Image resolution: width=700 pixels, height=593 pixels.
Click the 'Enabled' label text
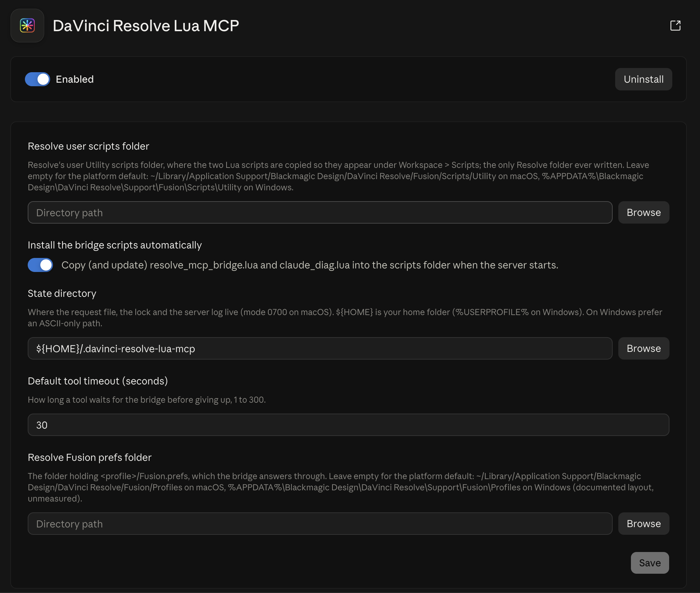(75, 79)
